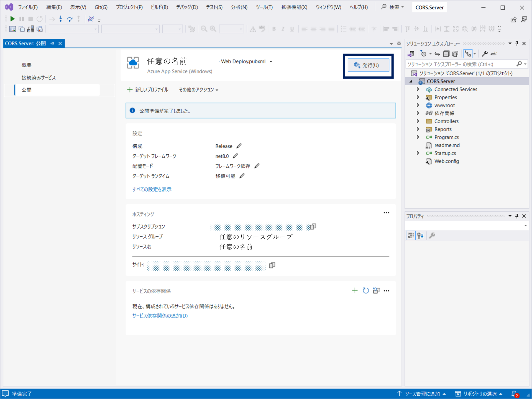Click the alphabetical sort icon in Properties panel
532x399 pixels.
point(420,236)
